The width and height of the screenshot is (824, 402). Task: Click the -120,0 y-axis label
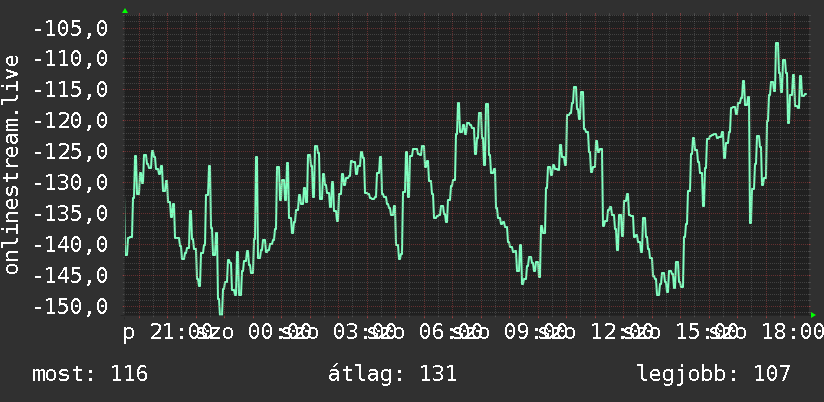pyautogui.click(x=70, y=121)
